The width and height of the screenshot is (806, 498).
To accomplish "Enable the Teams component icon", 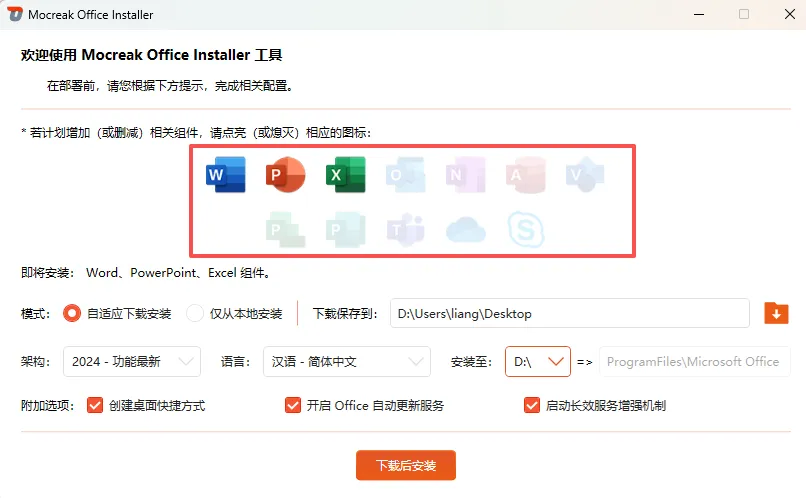I will [x=406, y=230].
